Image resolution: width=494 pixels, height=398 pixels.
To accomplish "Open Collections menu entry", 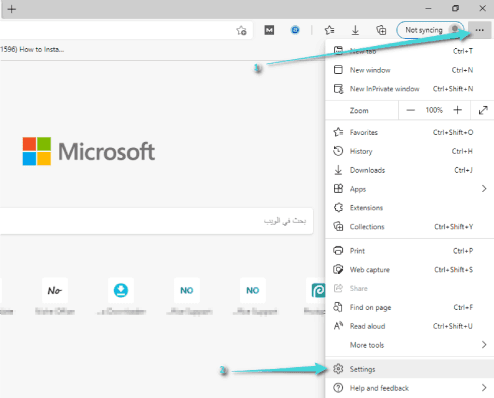I will [410, 226].
